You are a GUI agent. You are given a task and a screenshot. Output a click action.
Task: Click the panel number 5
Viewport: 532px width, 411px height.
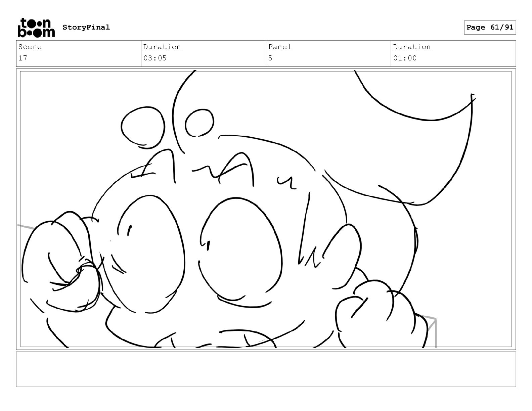click(x=270, y=58)
